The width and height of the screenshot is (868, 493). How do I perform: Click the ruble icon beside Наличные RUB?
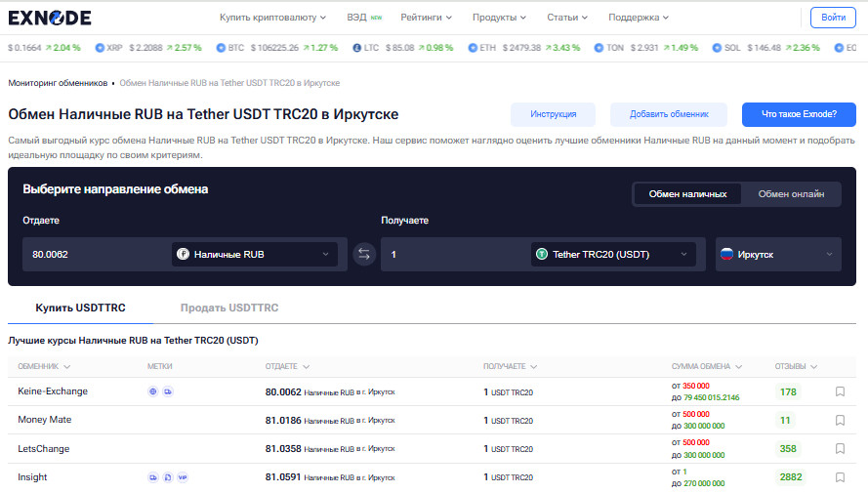click(183, 254)
